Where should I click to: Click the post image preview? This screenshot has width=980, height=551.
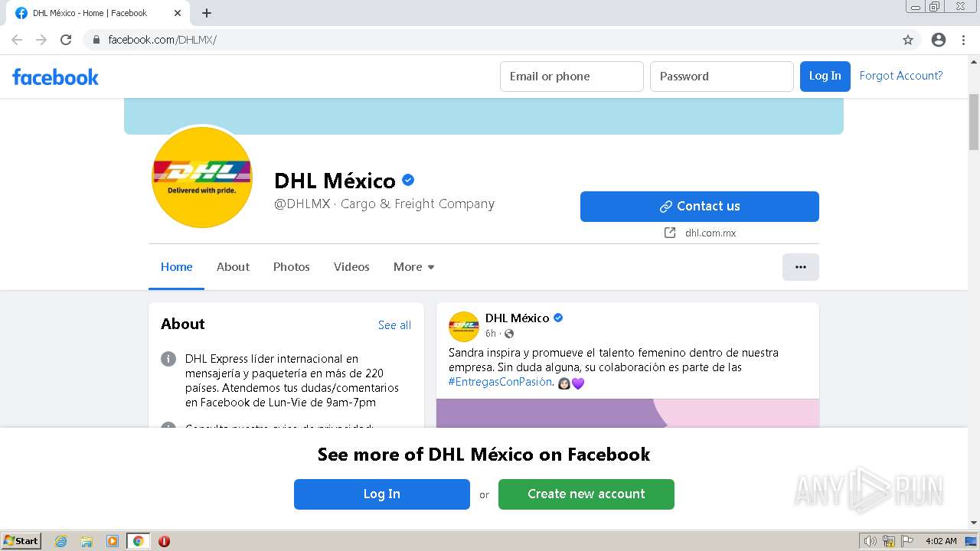tap(628, 413)
